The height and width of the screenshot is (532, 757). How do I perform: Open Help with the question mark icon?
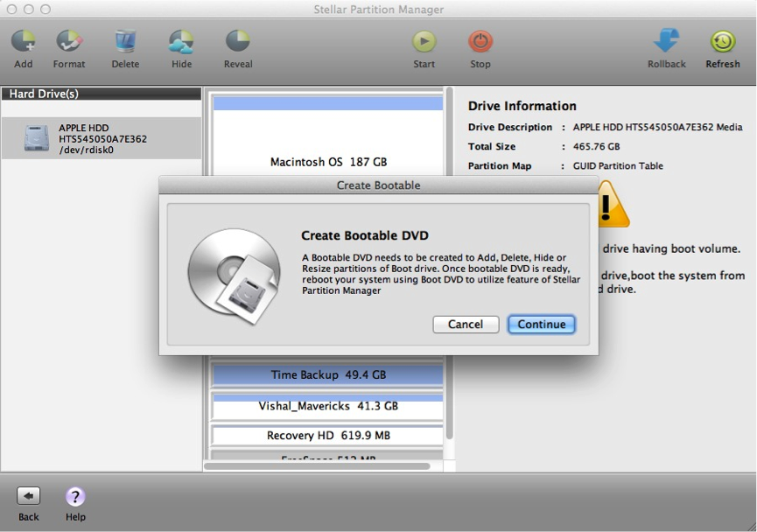75,496
